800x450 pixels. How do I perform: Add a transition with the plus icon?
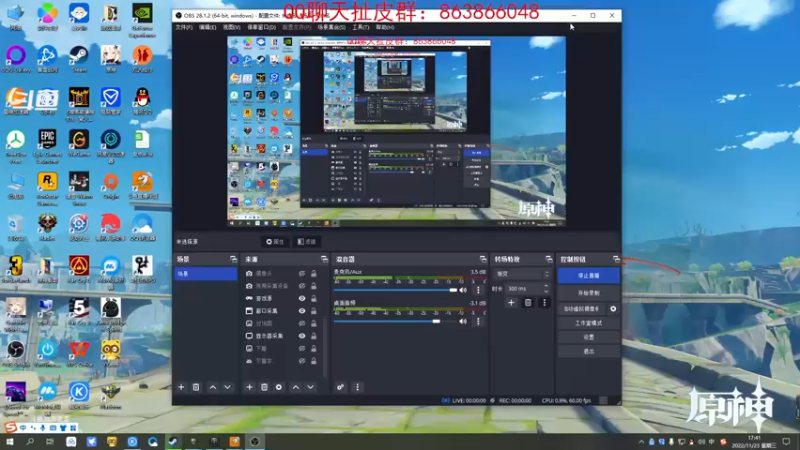[x=511, y=303]
